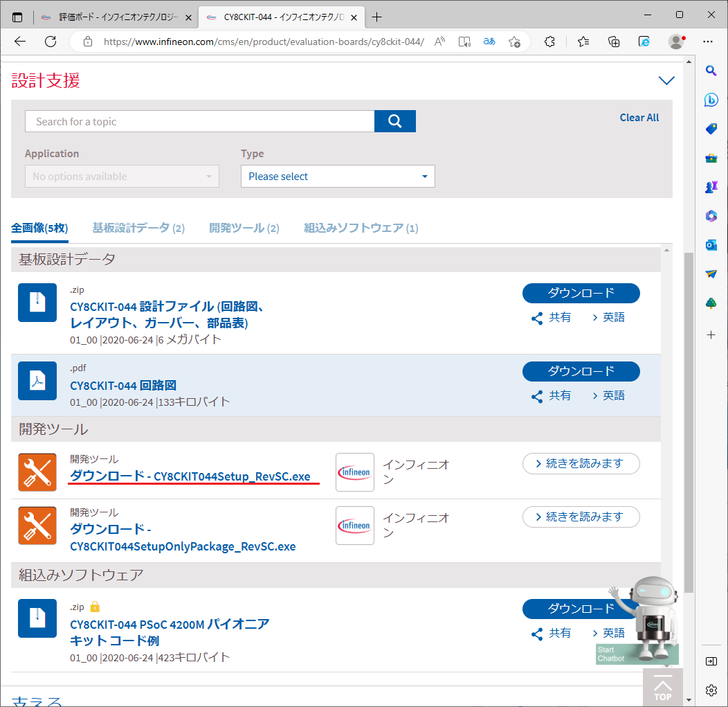Viewport: 728px width, 707px height.
Task: Open read aloud icon in address bar
Action: (439, 42)
